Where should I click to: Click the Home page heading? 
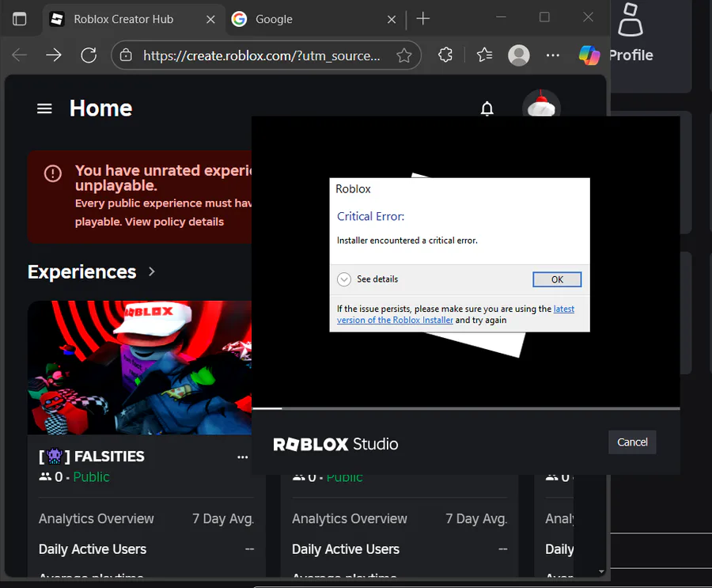click(x=100, y=108)
